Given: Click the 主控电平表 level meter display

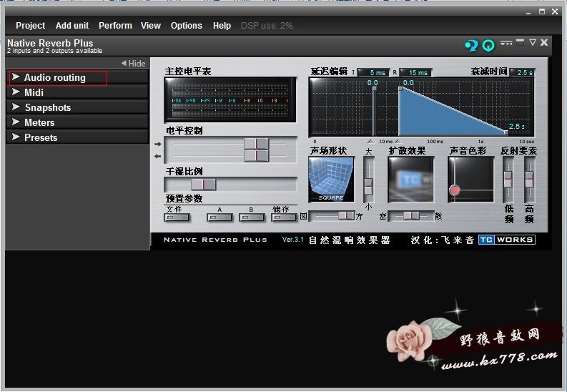Looking at the screenshot, I should [x=230, y=100].
